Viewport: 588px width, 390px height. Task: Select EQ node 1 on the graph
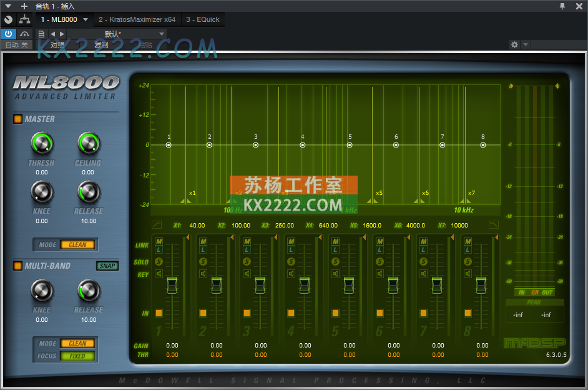click(169, 145)
